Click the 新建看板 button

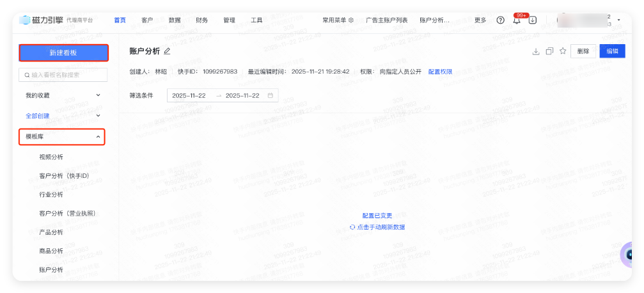(64, 52)
